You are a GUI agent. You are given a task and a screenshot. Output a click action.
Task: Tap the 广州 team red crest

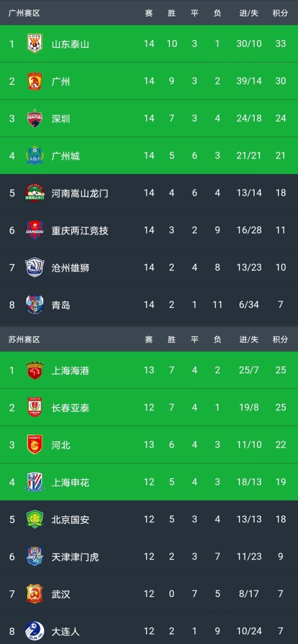click(x=35, y=81)
